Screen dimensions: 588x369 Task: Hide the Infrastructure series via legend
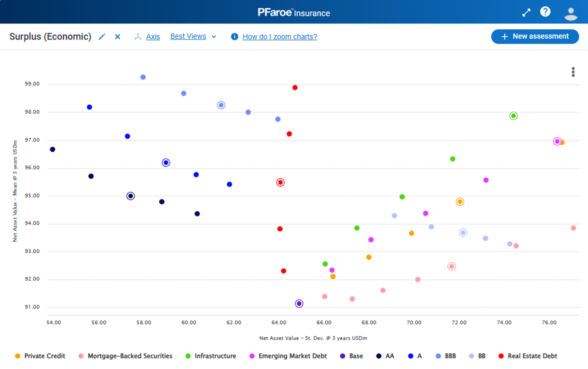click(x=215, y=356)
